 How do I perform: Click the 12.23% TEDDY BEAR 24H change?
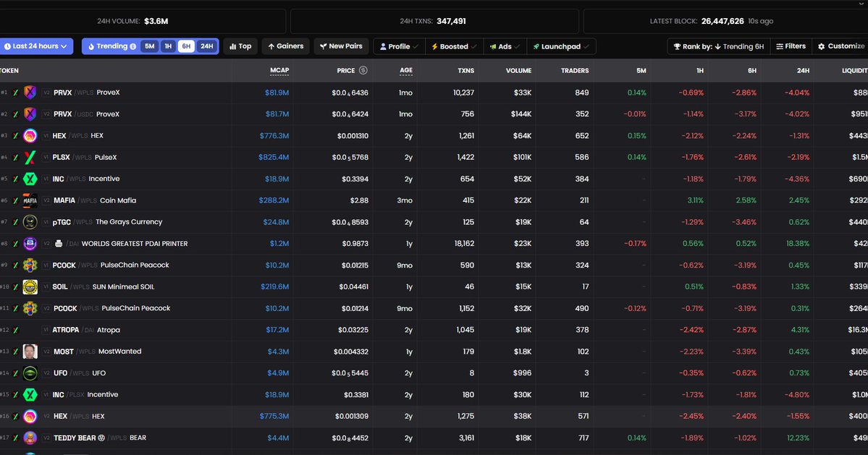(x=798, y=438)
